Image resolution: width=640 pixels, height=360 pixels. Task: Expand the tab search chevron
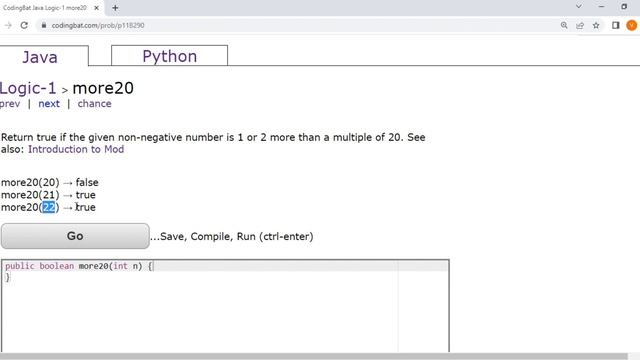pos(578,7)
